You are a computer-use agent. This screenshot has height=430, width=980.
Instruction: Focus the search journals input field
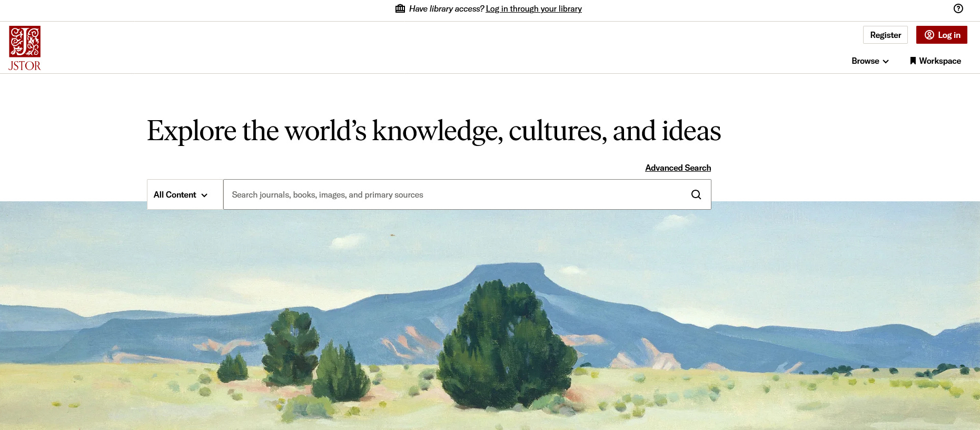467,194
